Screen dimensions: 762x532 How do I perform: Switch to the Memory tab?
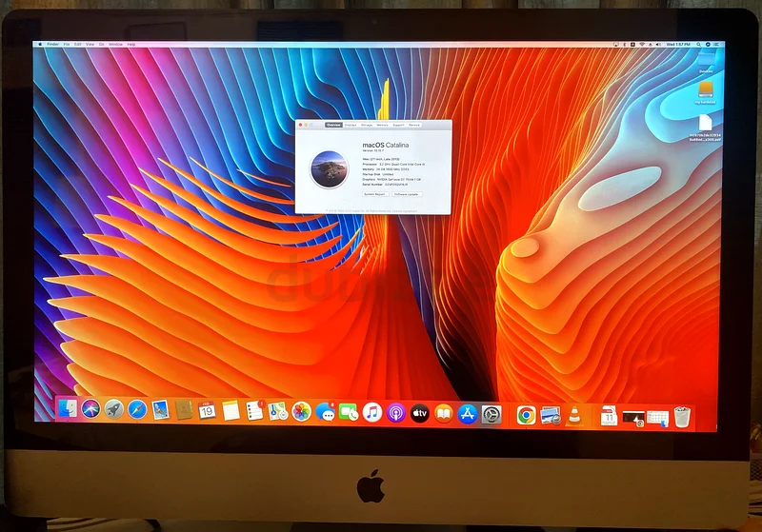coord(383,125)
